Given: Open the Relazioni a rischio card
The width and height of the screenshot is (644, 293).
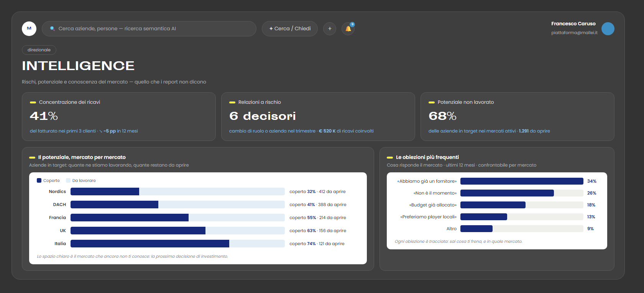Looking at the screenshot, I should point(318,116).
